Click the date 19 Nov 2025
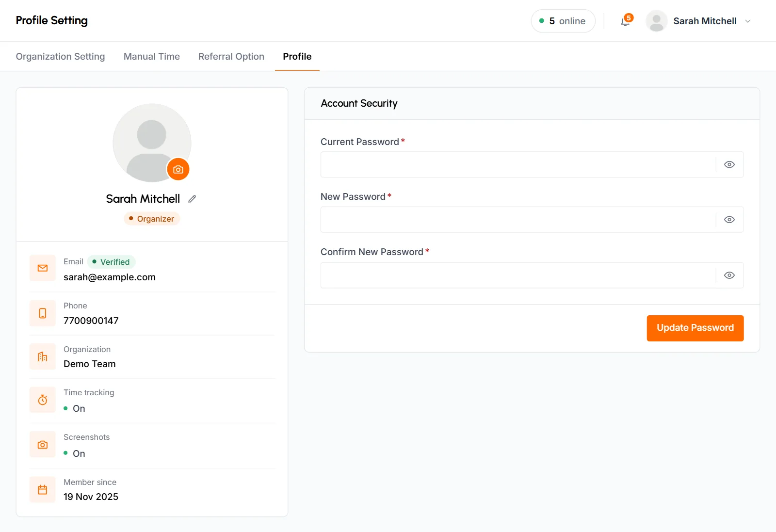776x532 pixels. pyautogui.click(x=91, y=497)
